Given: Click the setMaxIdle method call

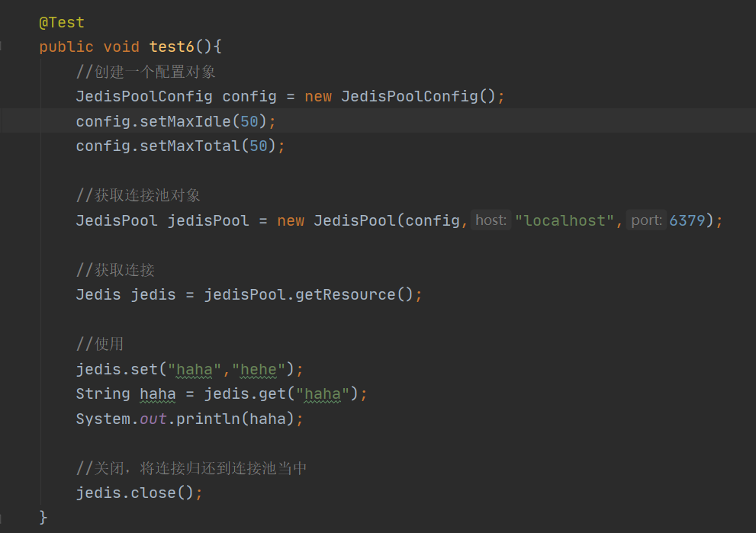Looking at the screenshot, I should click(x=185, y=121).
